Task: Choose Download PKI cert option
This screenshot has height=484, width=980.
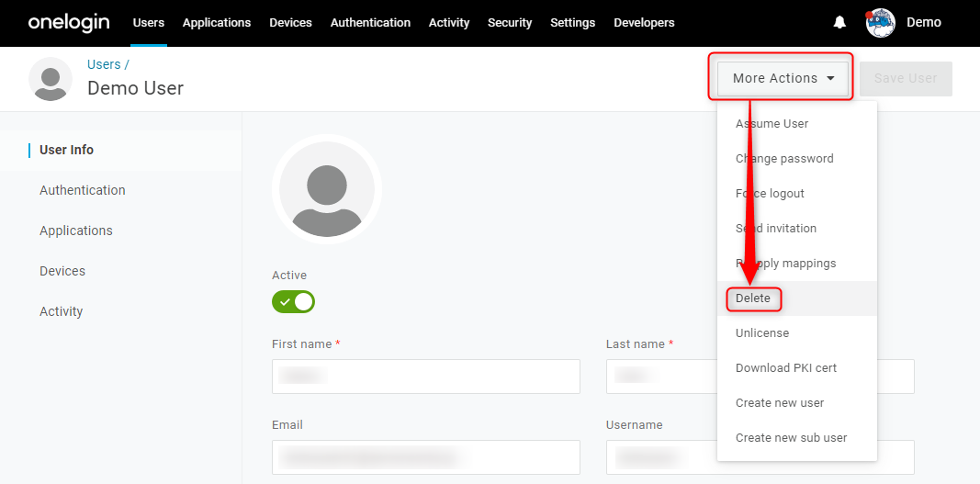Action: pos(797,368)
